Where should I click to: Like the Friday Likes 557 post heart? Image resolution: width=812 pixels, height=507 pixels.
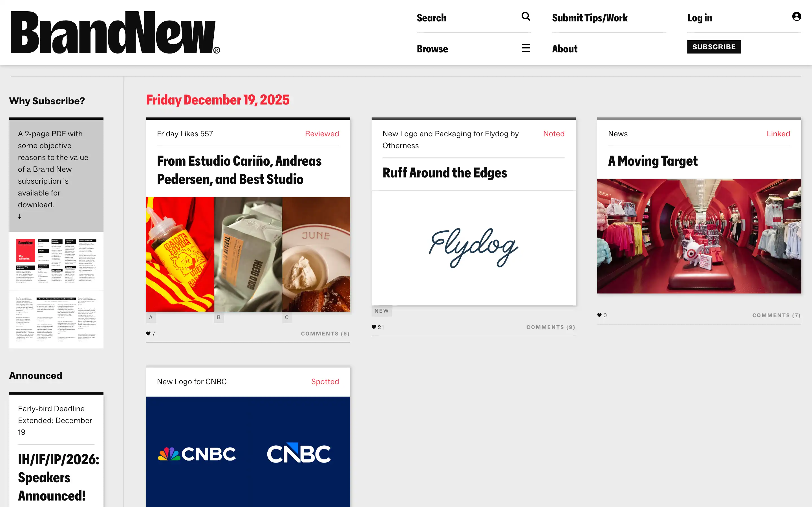(148, 333)
